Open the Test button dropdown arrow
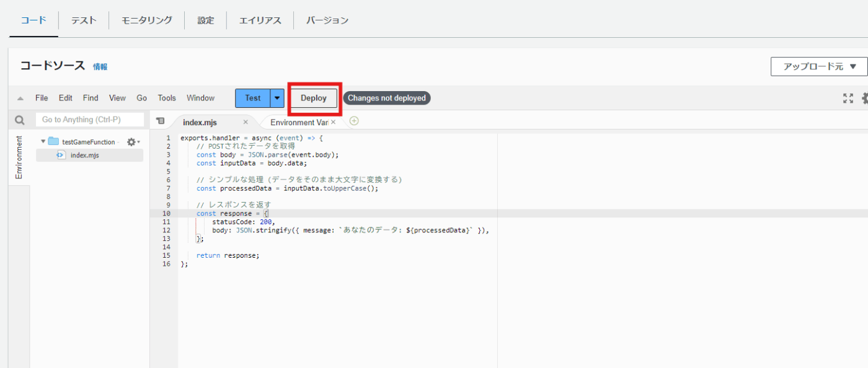 (278, 98)
